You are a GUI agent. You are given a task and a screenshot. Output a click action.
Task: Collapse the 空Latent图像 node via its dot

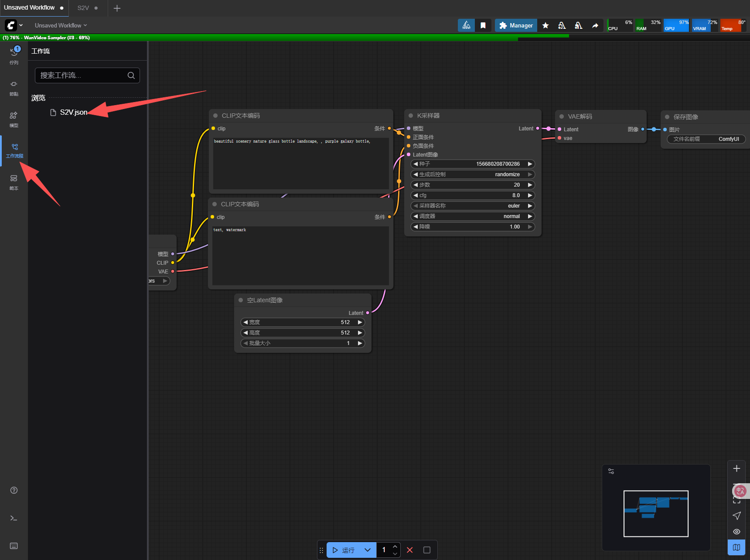coord(241,300)
